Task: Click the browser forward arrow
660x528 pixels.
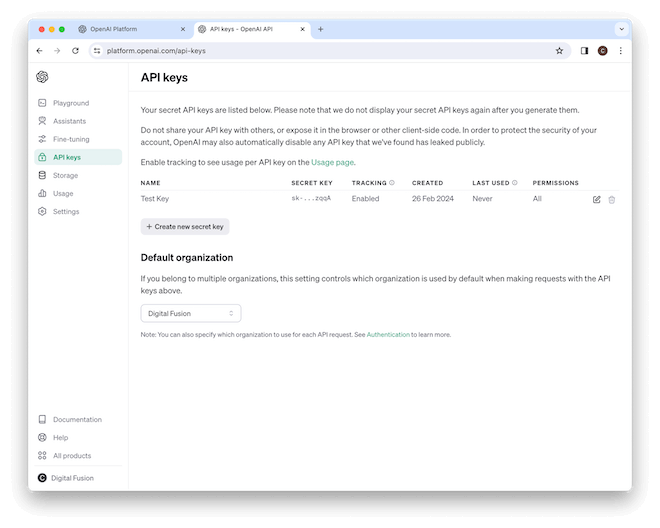Action: [57, 51]
